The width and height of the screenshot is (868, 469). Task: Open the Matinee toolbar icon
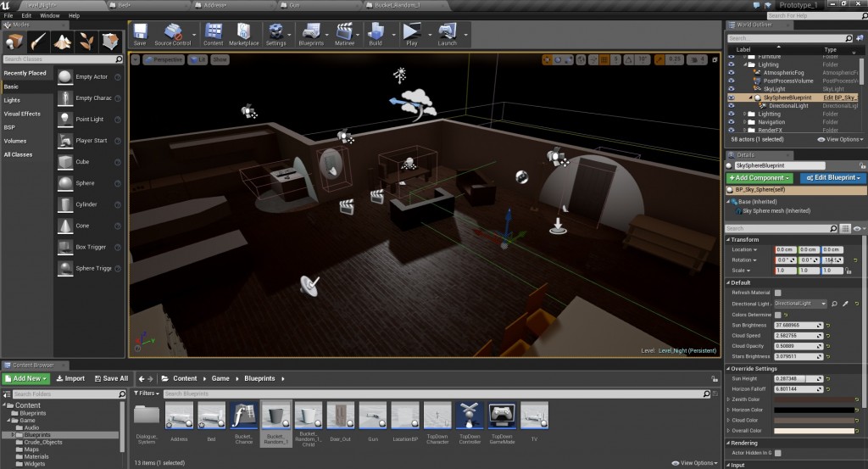(x=344, y=34)
